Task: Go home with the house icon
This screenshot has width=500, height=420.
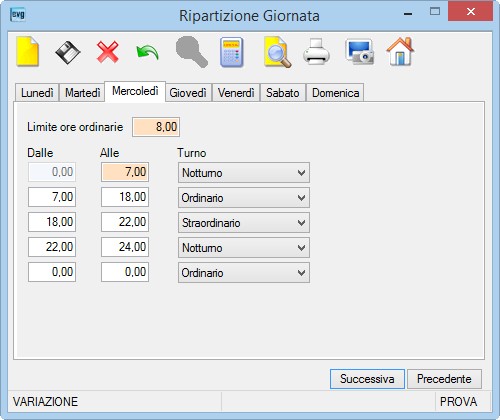Action: point(400,51)
